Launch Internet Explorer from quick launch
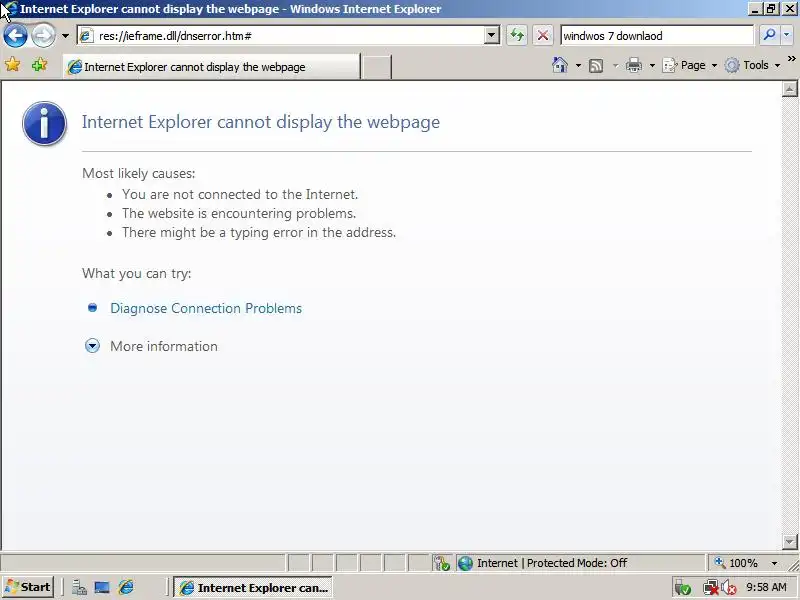The height and width of the screenshot is (600, 800). click(x=126, y=588)
